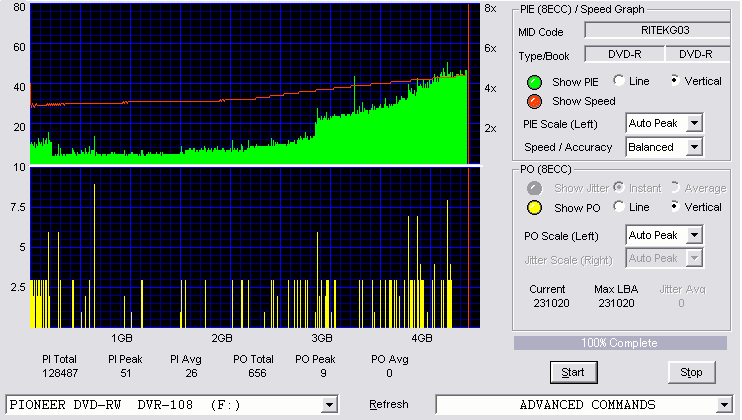
Task: Click the PI Peak value 51
Action: (x=125, y=373)
